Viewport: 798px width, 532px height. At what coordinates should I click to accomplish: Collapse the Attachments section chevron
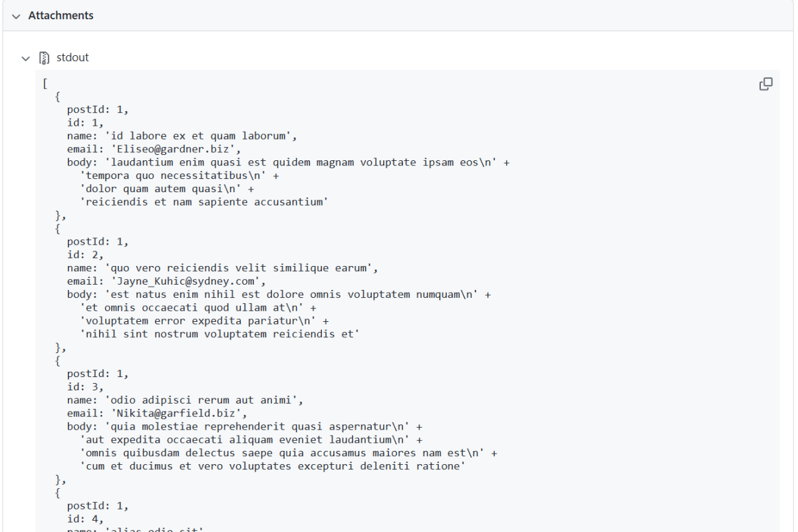pos(16,16)
